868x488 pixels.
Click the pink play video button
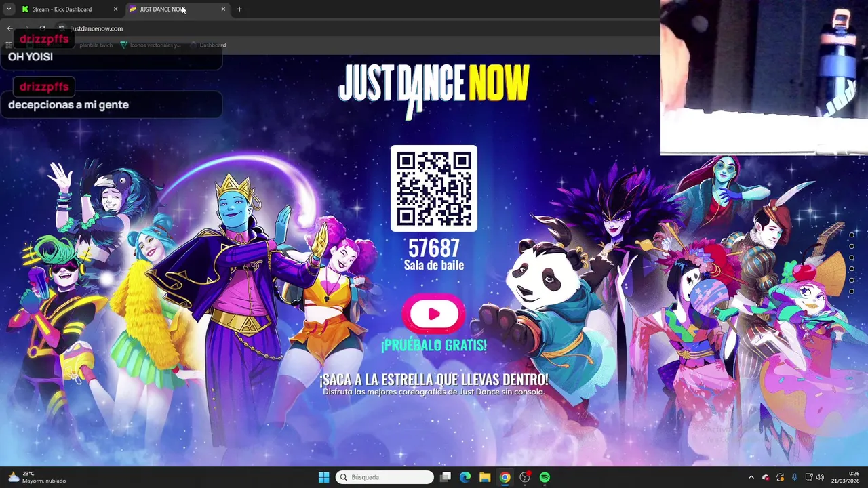434,314
